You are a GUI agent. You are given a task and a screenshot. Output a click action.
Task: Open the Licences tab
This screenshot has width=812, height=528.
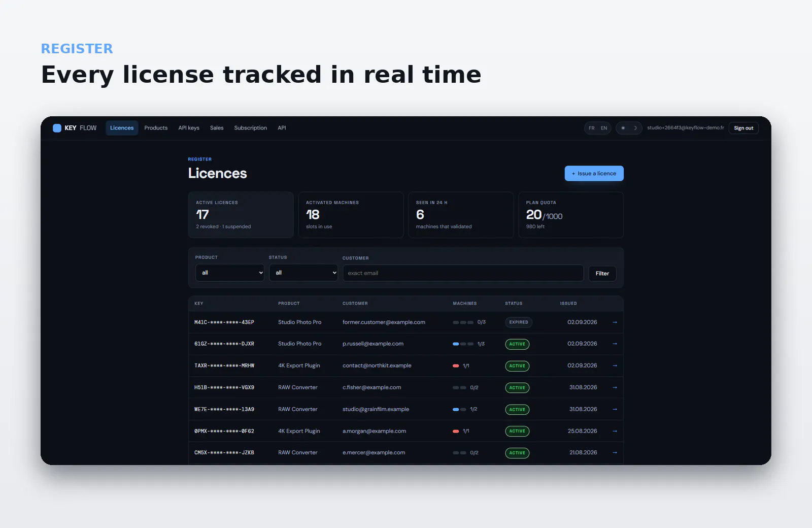point(122,128)
